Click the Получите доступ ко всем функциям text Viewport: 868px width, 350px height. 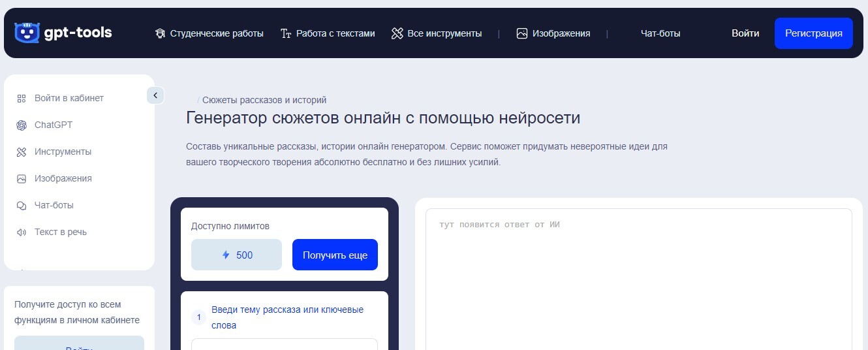point(77,312)
